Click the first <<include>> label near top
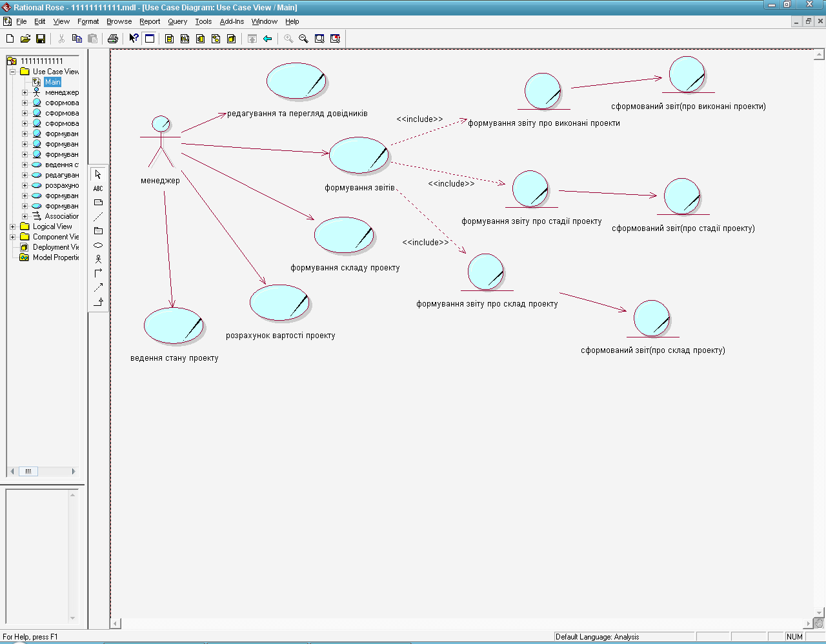826x644 pixels. [419, 119]
